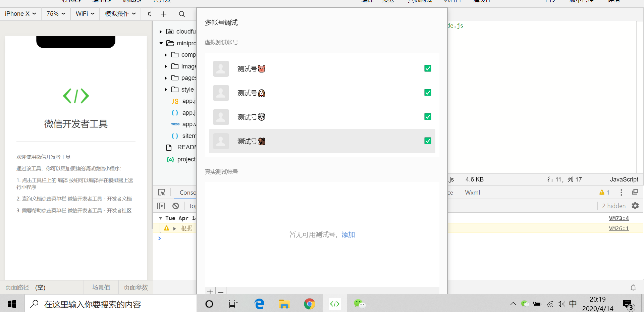This screenshot has width=644, height=312.
Task: Click avatar of panda test account
Action: click(x=221, y=117)
